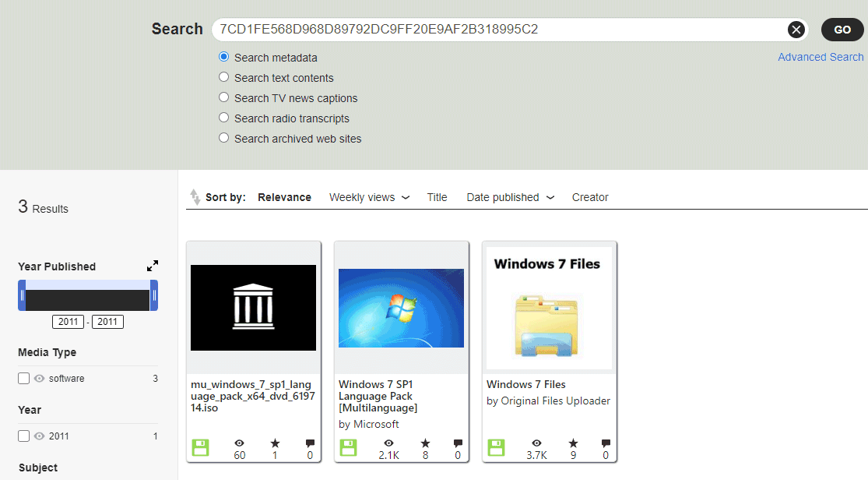
Task: Click the Subject facet heading
Action: 37,468
